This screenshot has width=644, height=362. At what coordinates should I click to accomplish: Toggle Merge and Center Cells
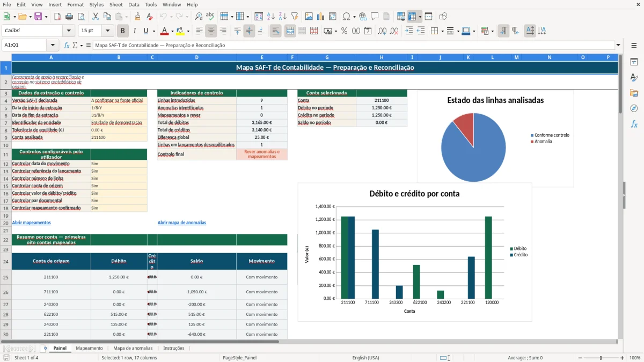tap(290, 31)
